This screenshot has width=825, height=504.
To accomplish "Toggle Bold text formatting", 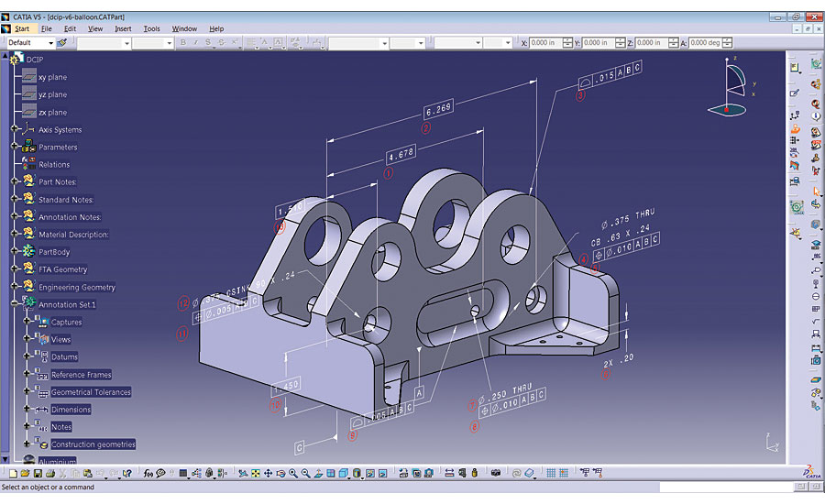I will 183,43.
